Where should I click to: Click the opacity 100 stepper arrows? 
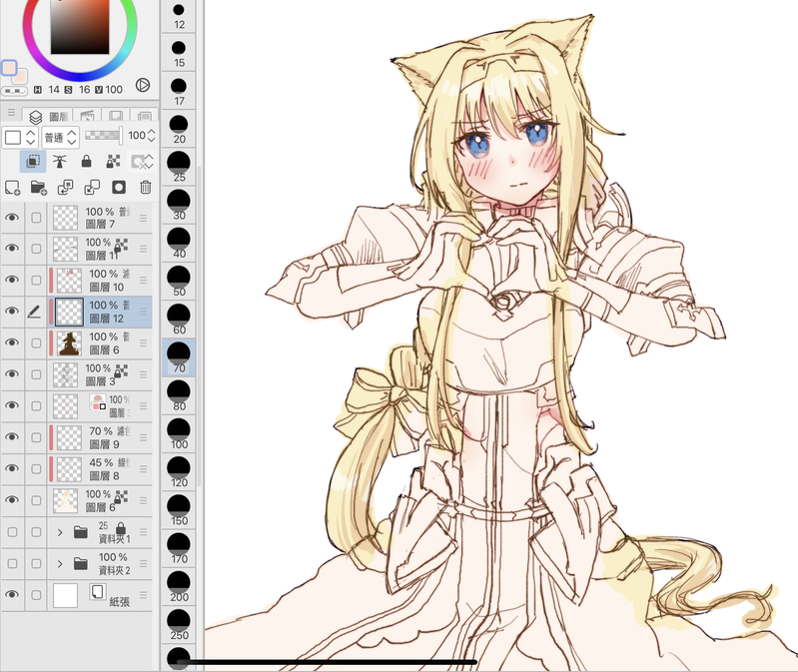(x=151, y=136)
